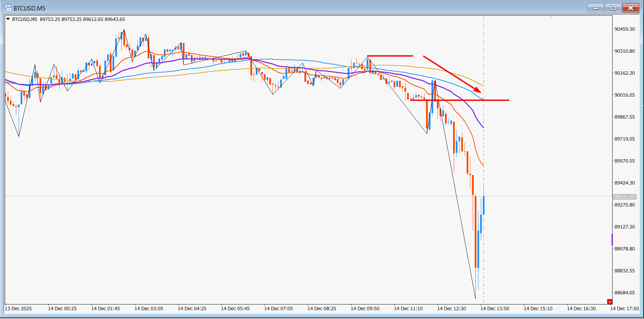Click the 88832.55 price axis label
Image resolution: width=644 pixels, height=319 pixels.
[624, 271]
